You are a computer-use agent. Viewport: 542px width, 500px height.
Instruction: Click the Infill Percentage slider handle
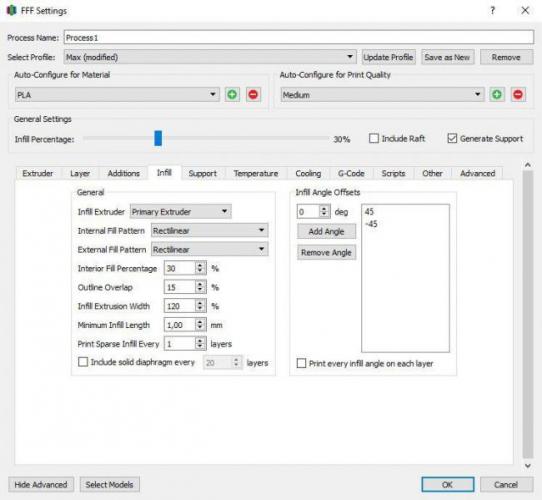[x=158, y=138]
